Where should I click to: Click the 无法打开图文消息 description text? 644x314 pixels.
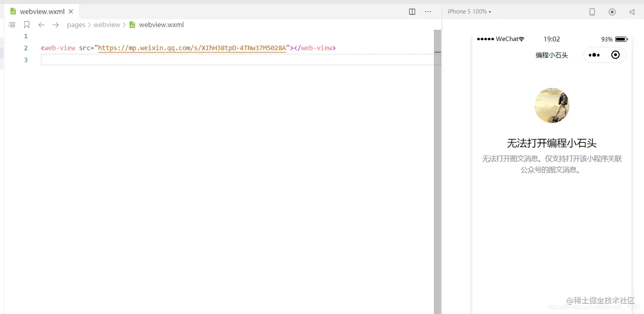552,164
